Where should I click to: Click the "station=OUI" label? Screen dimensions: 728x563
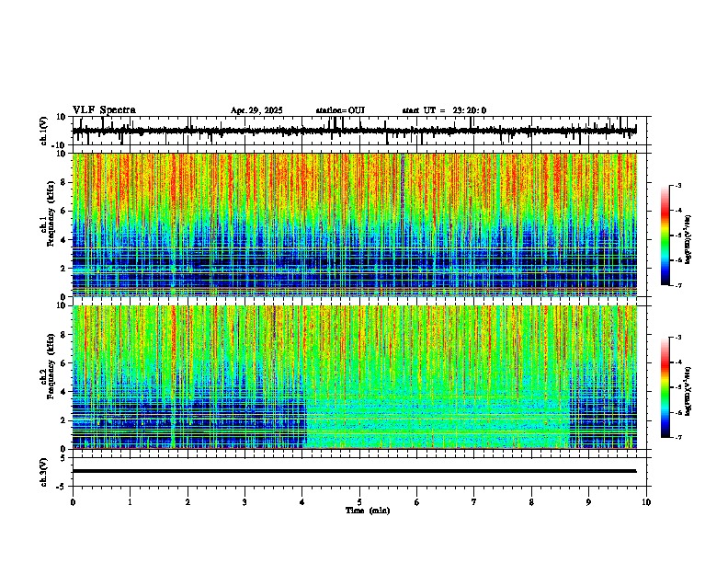[340, 110]
